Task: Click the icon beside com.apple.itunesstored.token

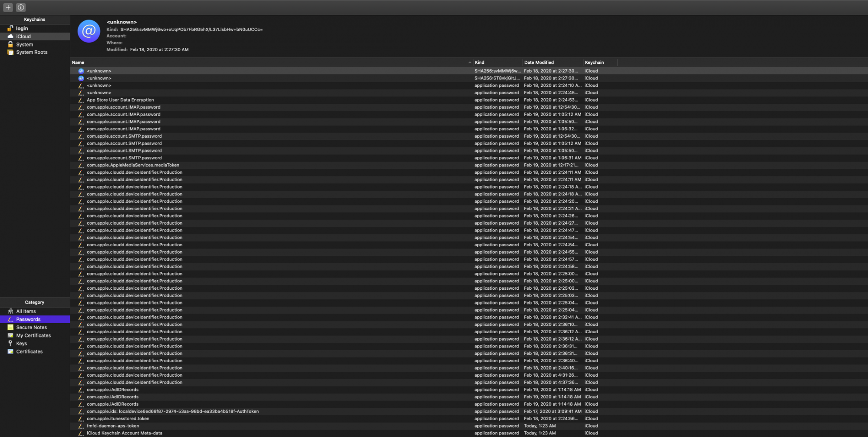Action: click(81, 419)
